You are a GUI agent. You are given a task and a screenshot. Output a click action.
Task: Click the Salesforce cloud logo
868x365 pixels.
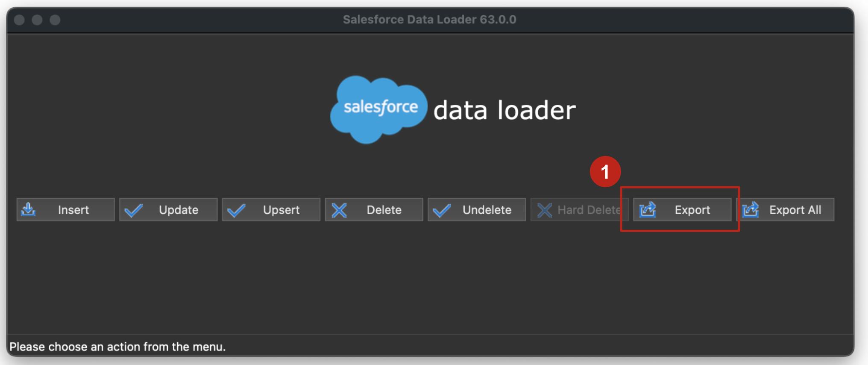[378, 109]
